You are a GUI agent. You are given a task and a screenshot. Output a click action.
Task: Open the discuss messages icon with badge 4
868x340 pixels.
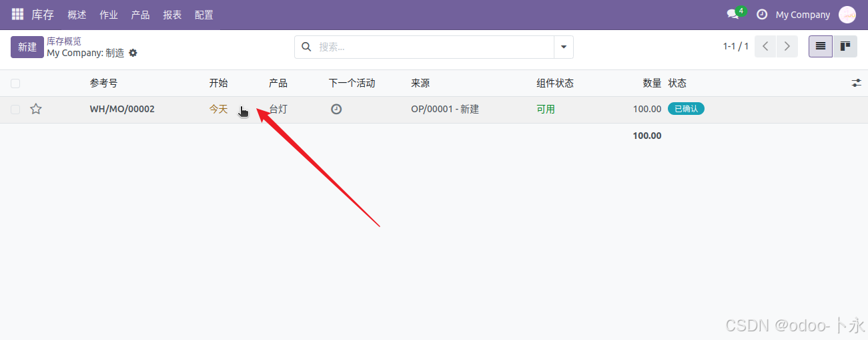tap(733, 14)
